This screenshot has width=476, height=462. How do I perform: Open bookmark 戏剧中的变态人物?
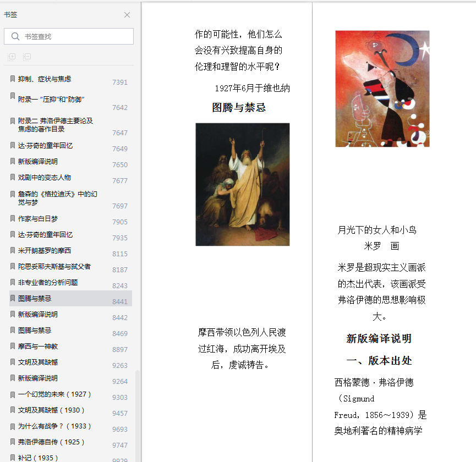tap(45, 178)
